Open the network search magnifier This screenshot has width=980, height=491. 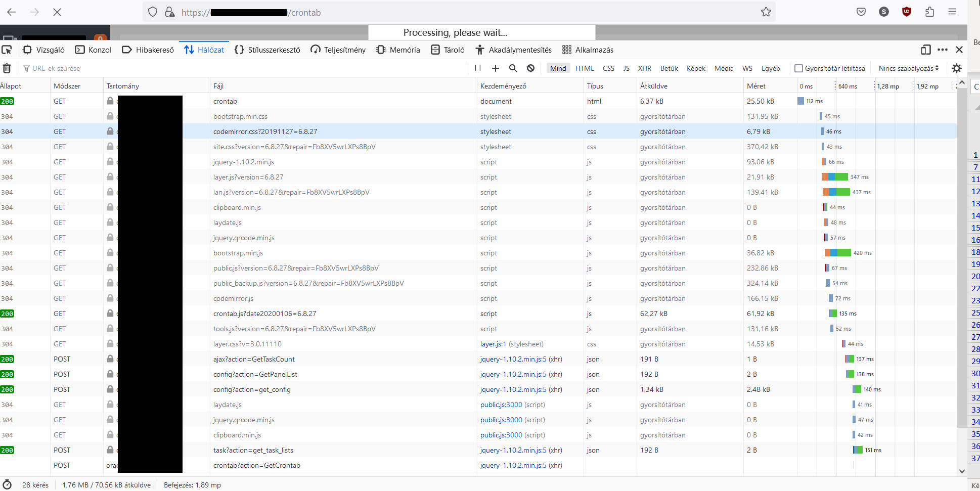(513, 68)
